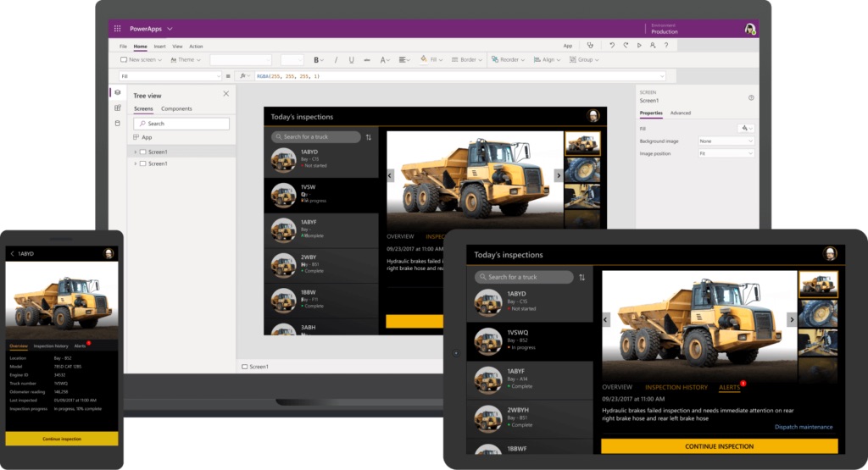The width and height of the screenshot is (868, 470).
Task: Expand the highlighted Screen1 tree node
Action: tap(135, 152)
